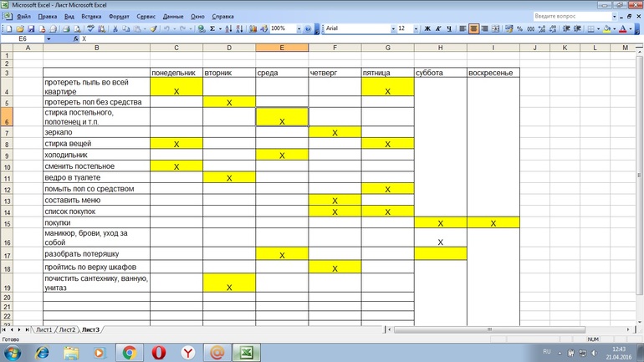The width and height of the screenshot is (644, 362).
Task: Click the Save icon in the toolbar
Action: click(x=32, y=28)
